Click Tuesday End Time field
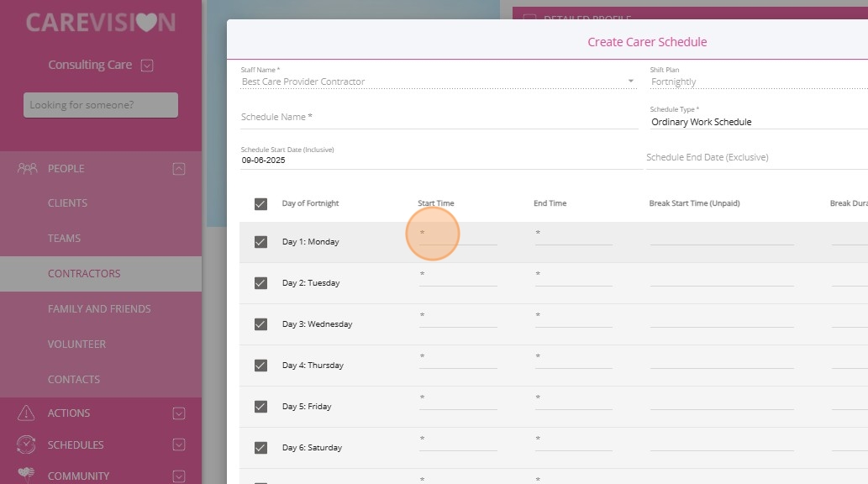Screen dimensions: 868x484 574,279
